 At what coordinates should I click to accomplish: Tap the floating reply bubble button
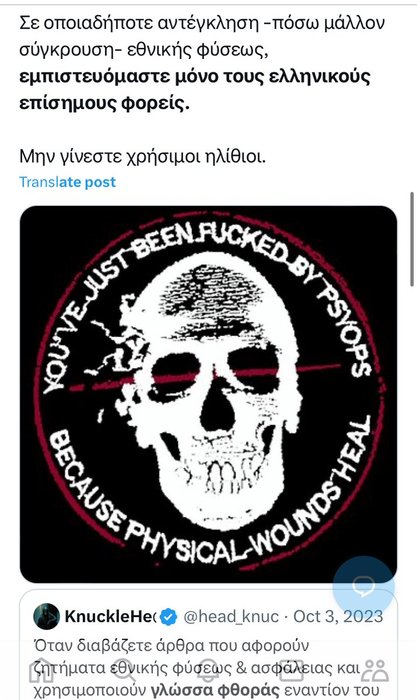(364, 586)
